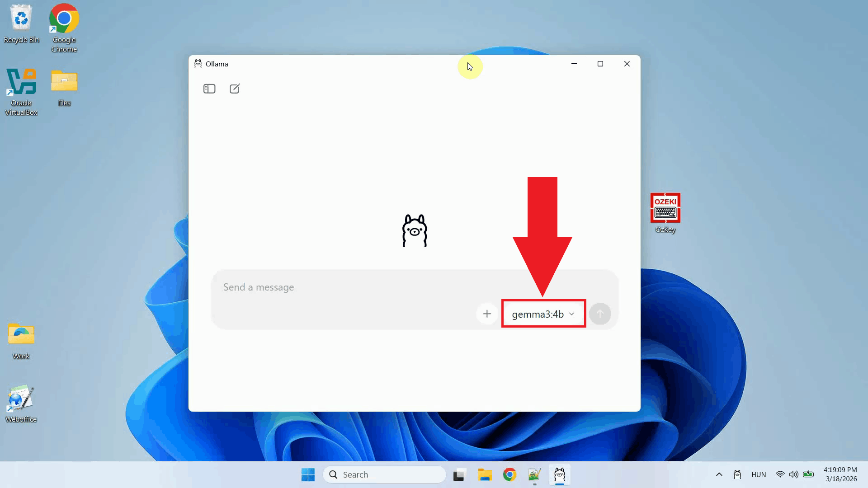This screenshot has height=488, width=868.
Task: Click the taskbar Search box
Action: (384, 474)
